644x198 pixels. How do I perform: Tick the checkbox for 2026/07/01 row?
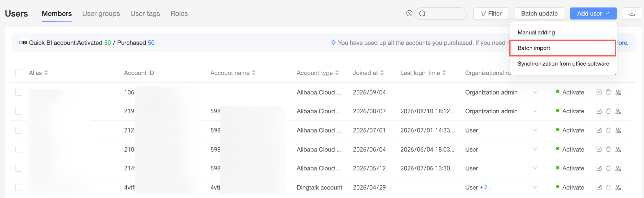point(19,130)
